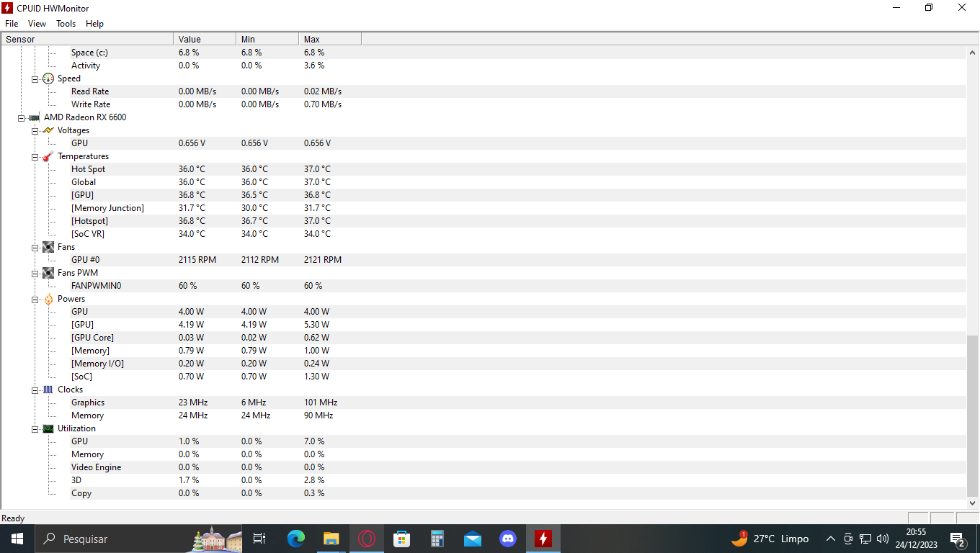Open Microsoft Store from the taskbar

click(x=402, y=539)
